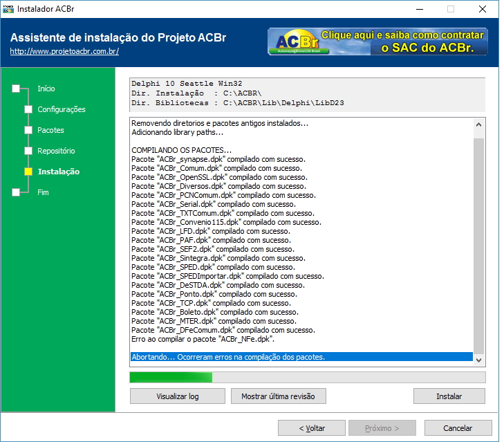Go to the Fim step label
The height and width of the screenshot is (442, 504).
(43, 192)
